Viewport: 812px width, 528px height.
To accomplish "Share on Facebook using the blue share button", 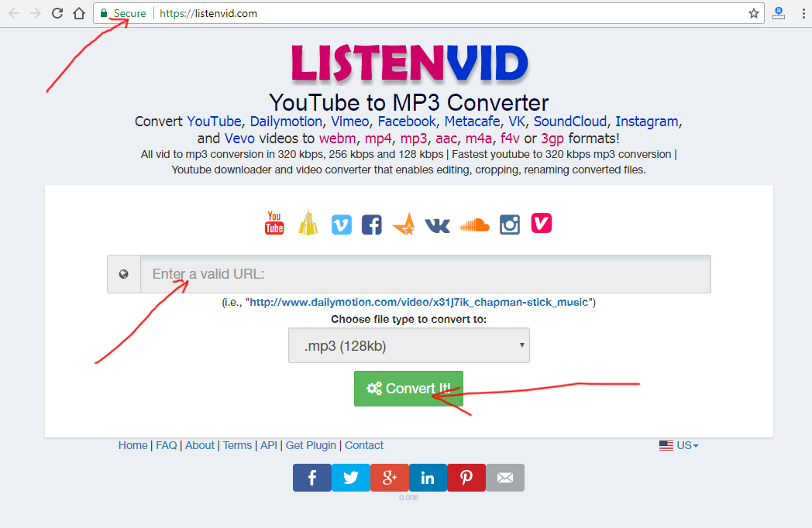I will point(312,477).
